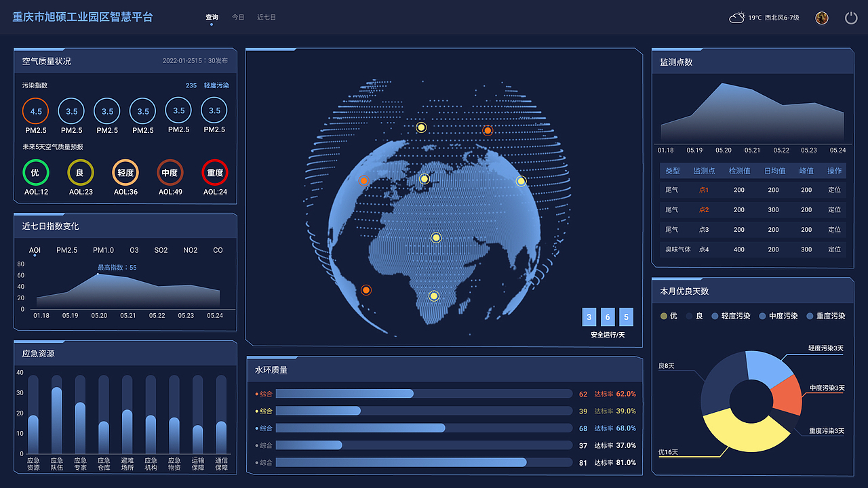Click the orange 中度污染3天 donut segment
The width and height of the screenshot is (868, 488).
click(x=788, y=395)
